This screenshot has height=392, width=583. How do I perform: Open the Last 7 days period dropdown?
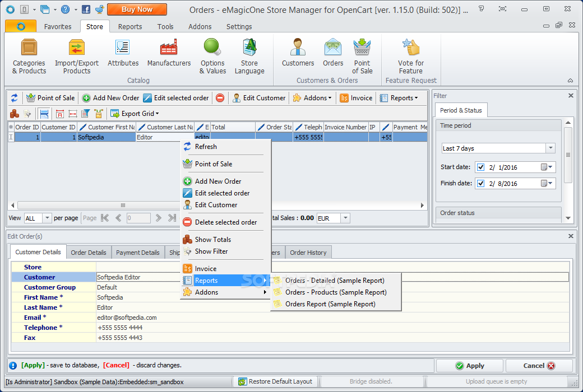pos(550,148)
